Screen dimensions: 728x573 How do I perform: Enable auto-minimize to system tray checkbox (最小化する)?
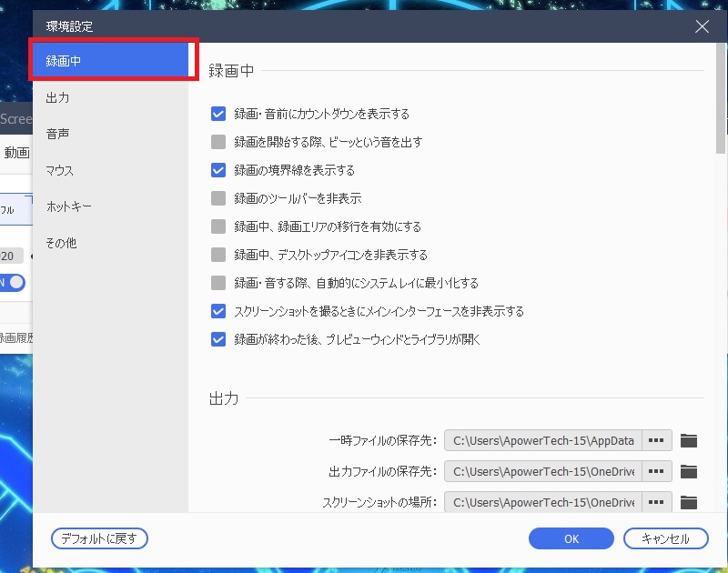(218, 283)
